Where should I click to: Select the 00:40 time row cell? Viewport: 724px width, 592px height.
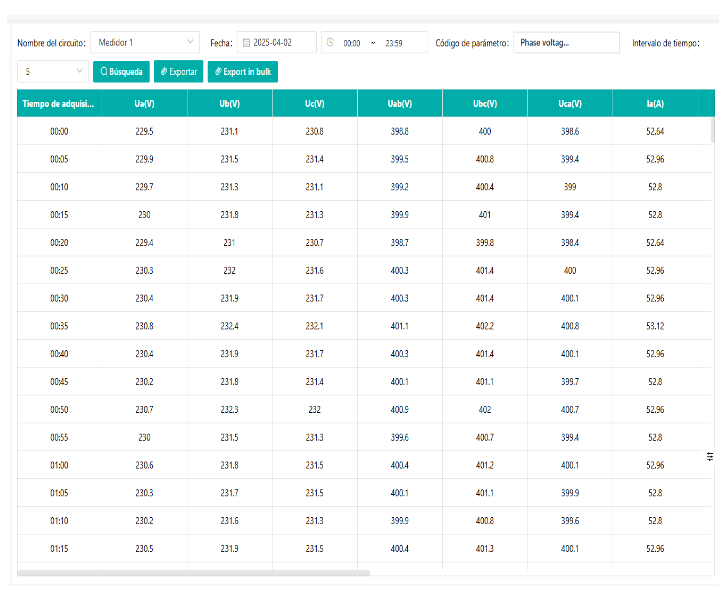(59, 354)
